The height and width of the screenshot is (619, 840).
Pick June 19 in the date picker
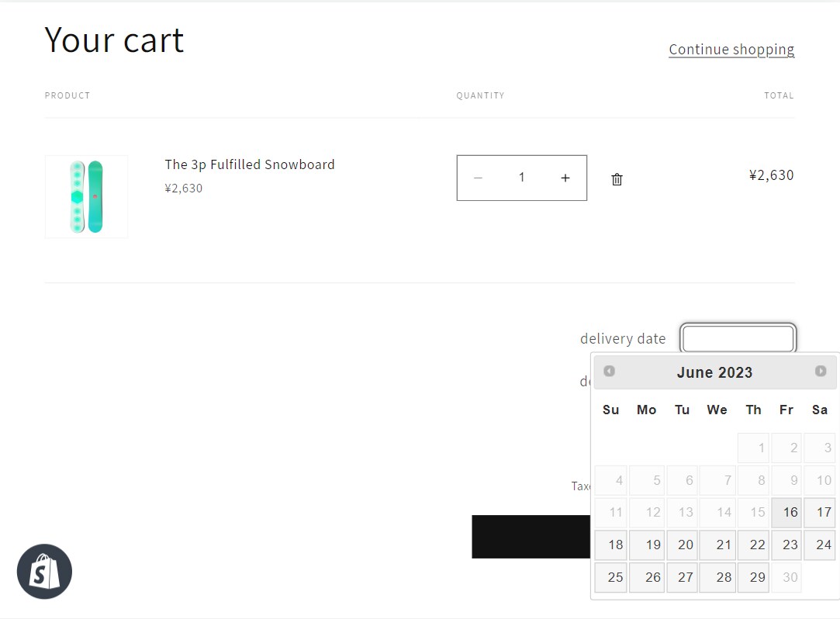[x=647, y=545]
